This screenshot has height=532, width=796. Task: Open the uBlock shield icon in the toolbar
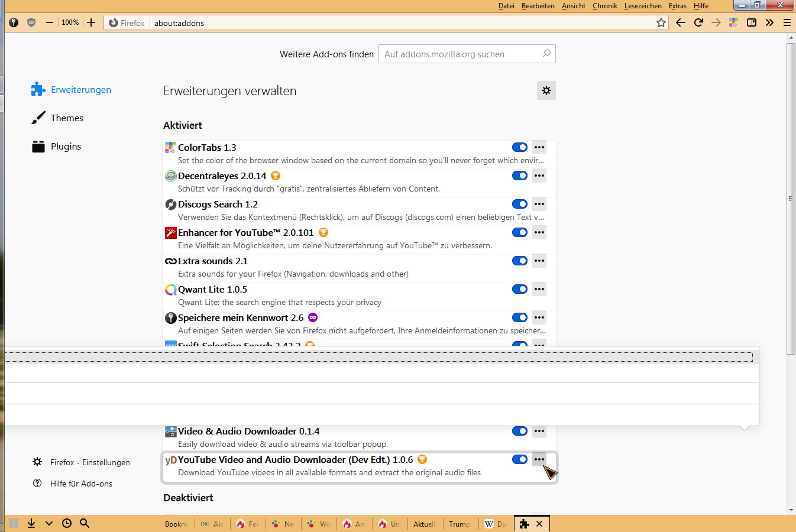click(31, 22)
